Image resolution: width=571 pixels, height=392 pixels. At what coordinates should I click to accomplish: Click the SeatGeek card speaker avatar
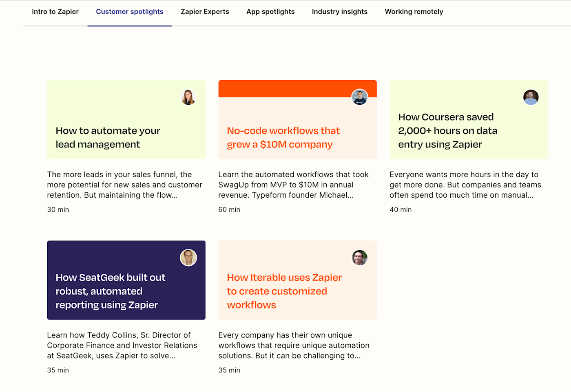pyautogui.click(x=188, y=258)
